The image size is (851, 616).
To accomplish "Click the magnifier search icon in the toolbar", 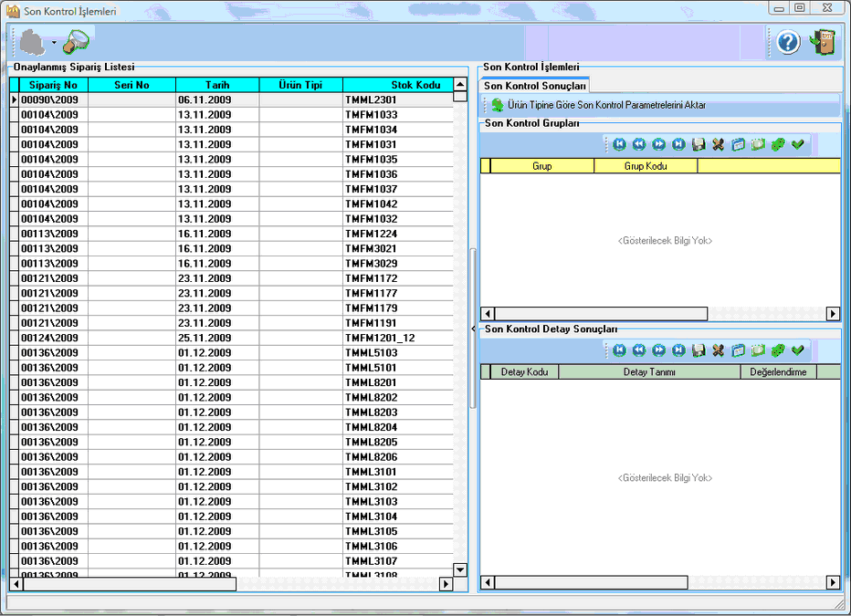I will pos(76,42).
